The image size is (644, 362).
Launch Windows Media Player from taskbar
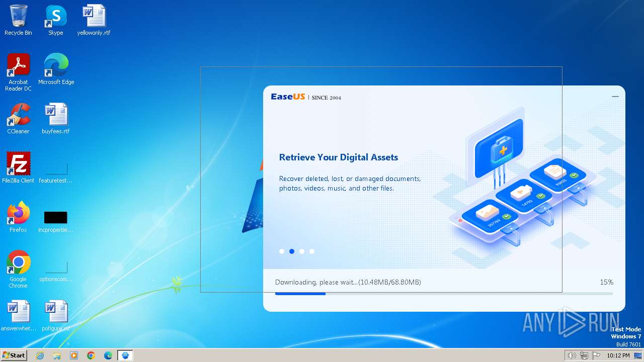coord(74,355)
